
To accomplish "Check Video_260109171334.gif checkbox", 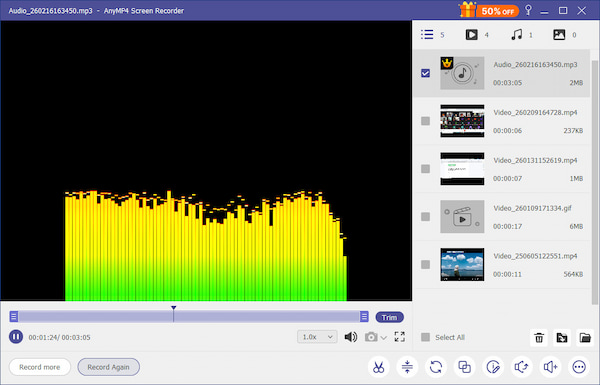I will click(x=425, y=217).
